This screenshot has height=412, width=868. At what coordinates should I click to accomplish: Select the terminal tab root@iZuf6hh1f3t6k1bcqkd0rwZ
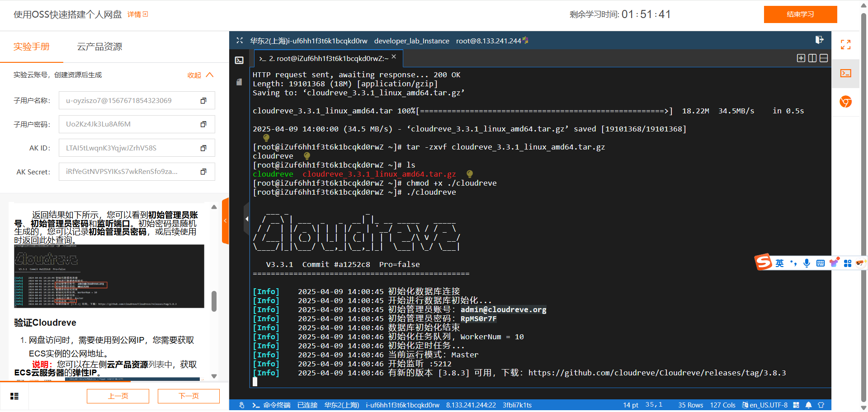(328, 58)
